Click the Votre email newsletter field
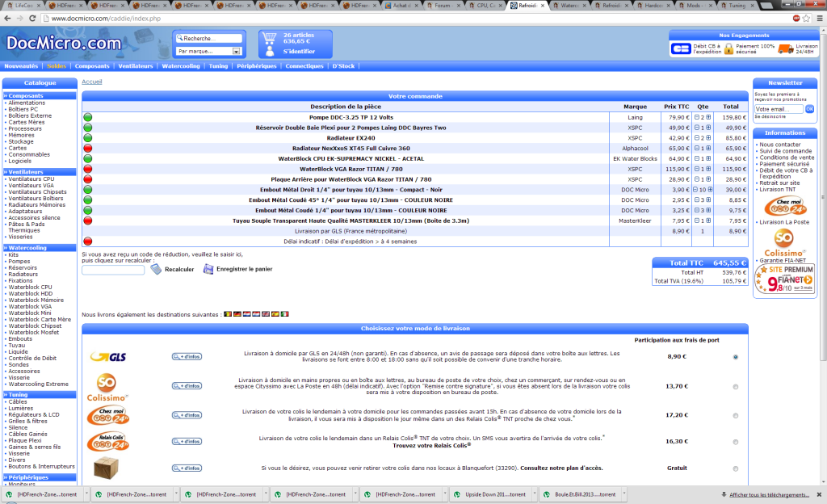Image resolution: width=827 pixels, height=504 pixels. click(x=779, y=109)
